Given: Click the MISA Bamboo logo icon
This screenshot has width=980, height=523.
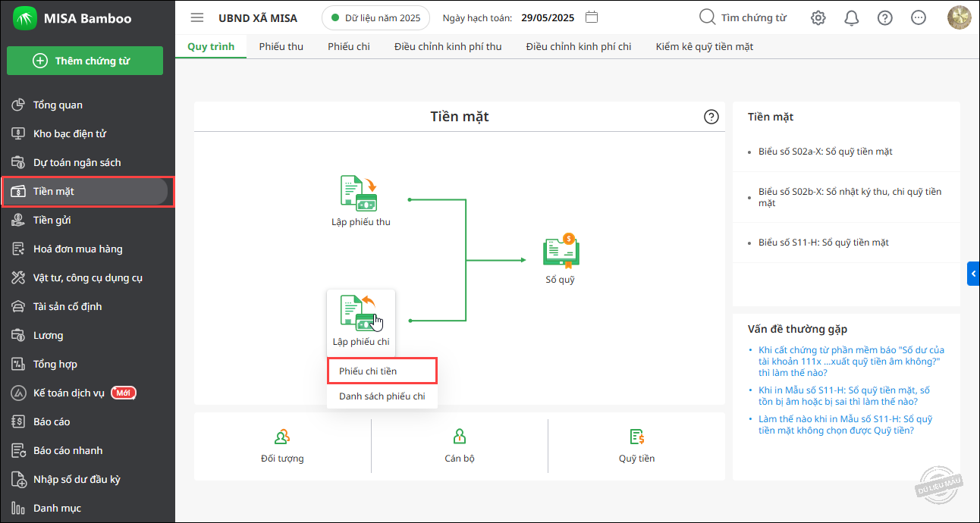Looking at the screenshot, I should pos(25,18).
